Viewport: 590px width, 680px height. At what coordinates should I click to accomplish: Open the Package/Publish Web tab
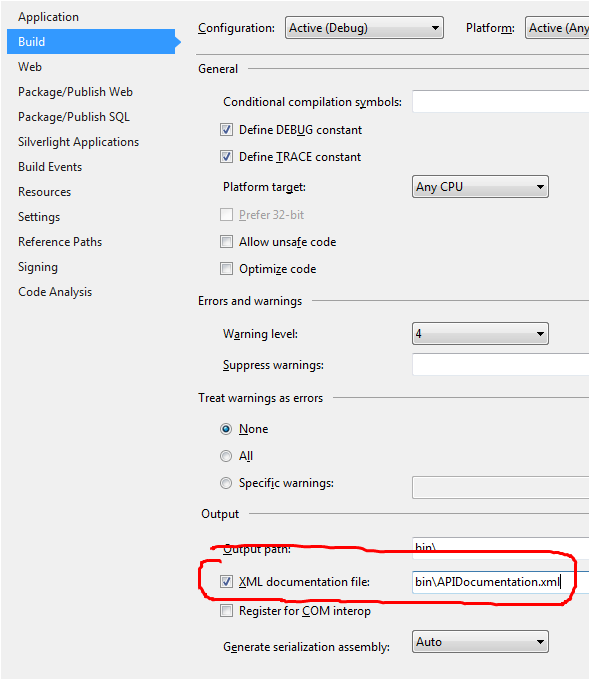(x=75, y=92)
